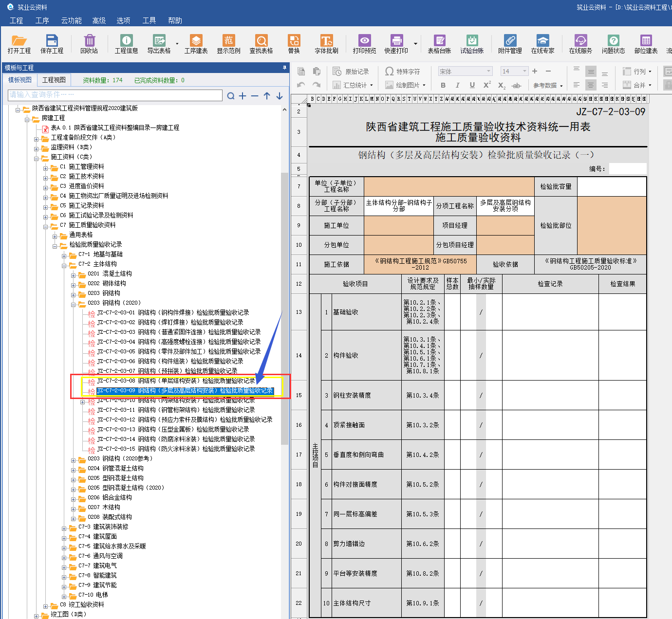
Task: Click the orange 单位工程名称 cell
Action: coord(449,186)
